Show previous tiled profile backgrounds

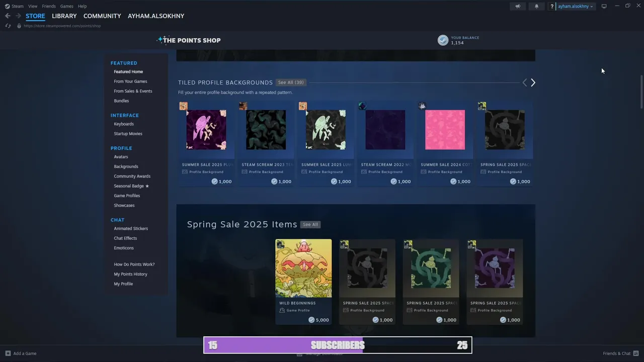(x=524, y=82)
